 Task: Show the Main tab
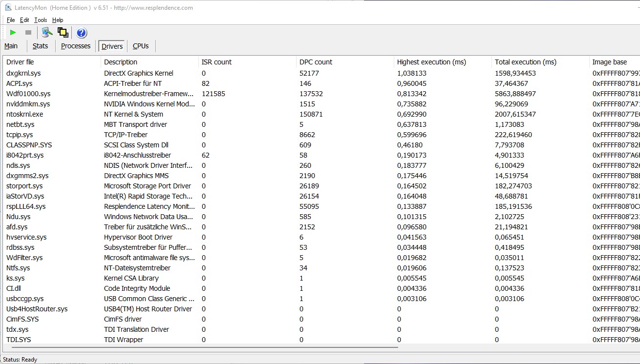click(x=11, y=46)
